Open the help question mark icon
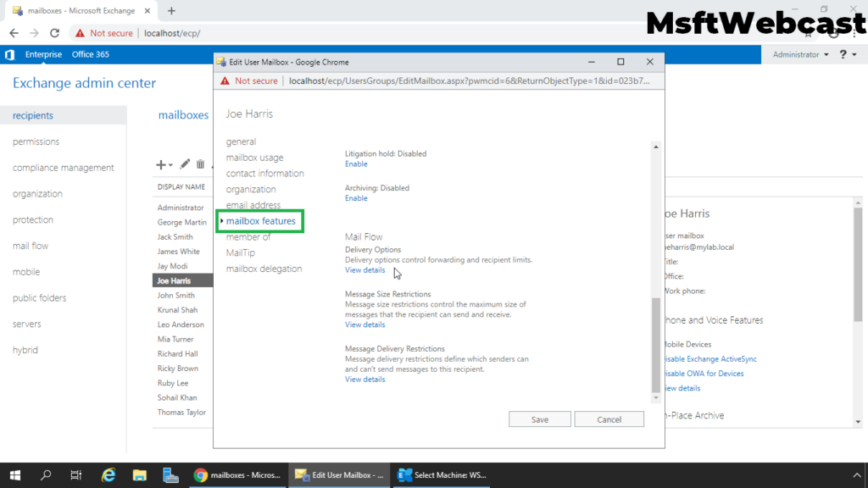The height and width of the screenshot is (488, 868). click(843, 54)
